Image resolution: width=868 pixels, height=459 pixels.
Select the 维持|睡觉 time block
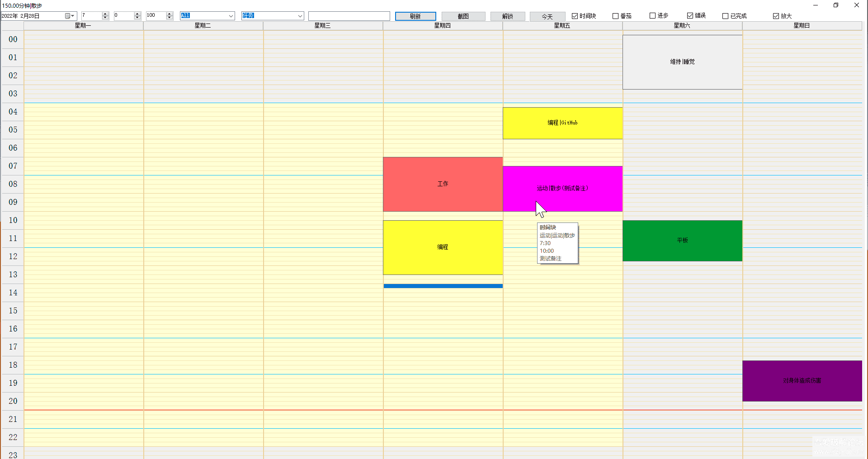coord(683,62)
